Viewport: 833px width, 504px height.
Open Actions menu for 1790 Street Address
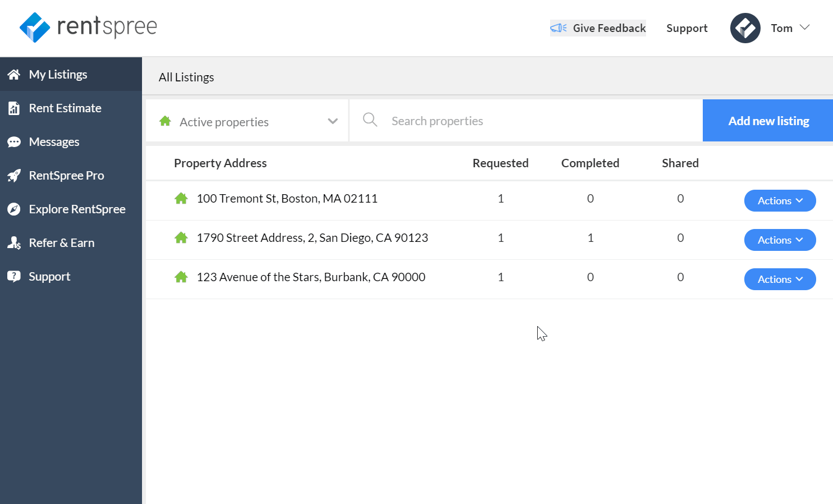tap(780, 240)
